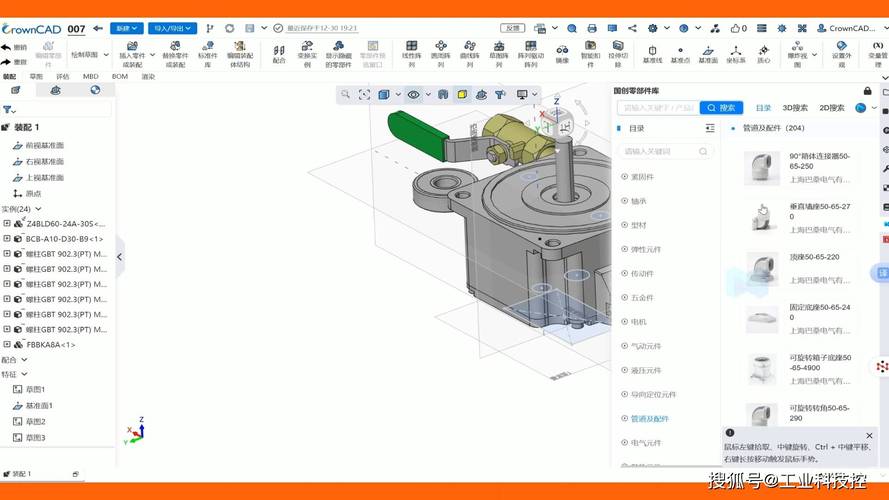Click the 配合 (mate) tool icon

[x=279, y=54]
